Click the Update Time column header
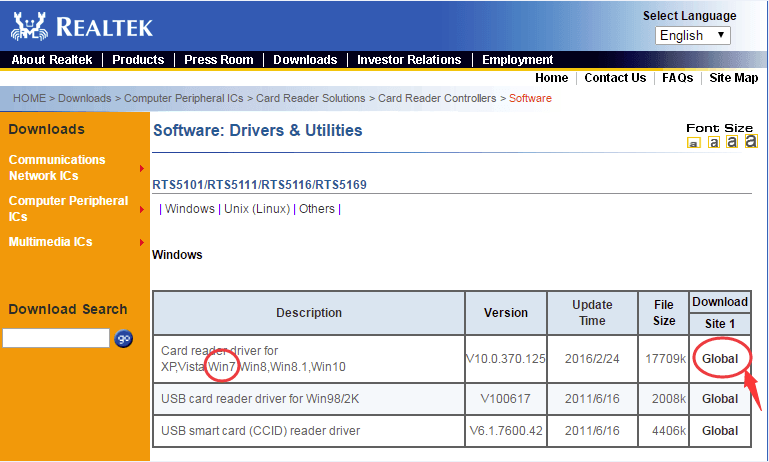Screen dimensions: 769x462 point(592,313)
